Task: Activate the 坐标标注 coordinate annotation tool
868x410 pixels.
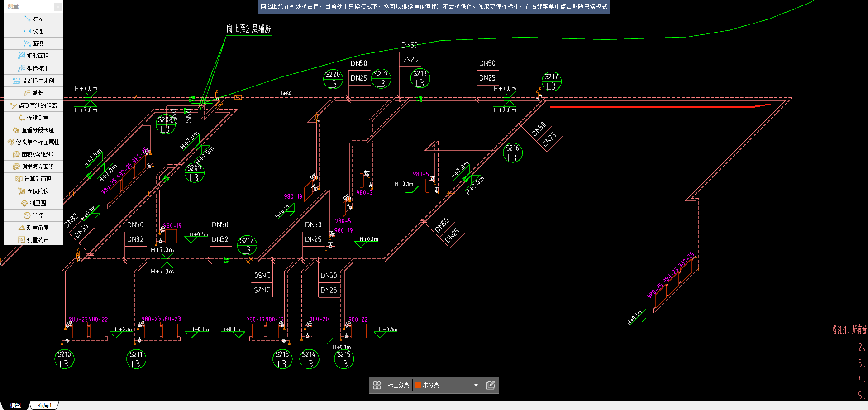Action: tap(33, 68)
